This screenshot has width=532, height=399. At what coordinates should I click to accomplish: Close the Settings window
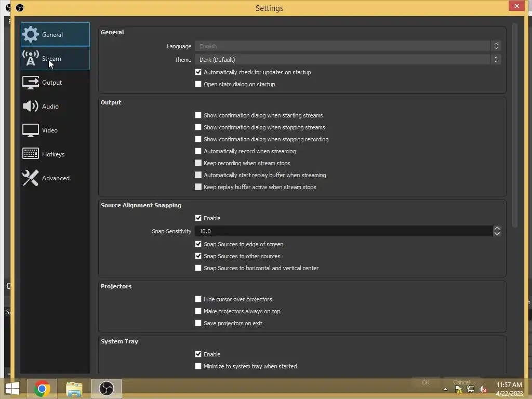517,6
